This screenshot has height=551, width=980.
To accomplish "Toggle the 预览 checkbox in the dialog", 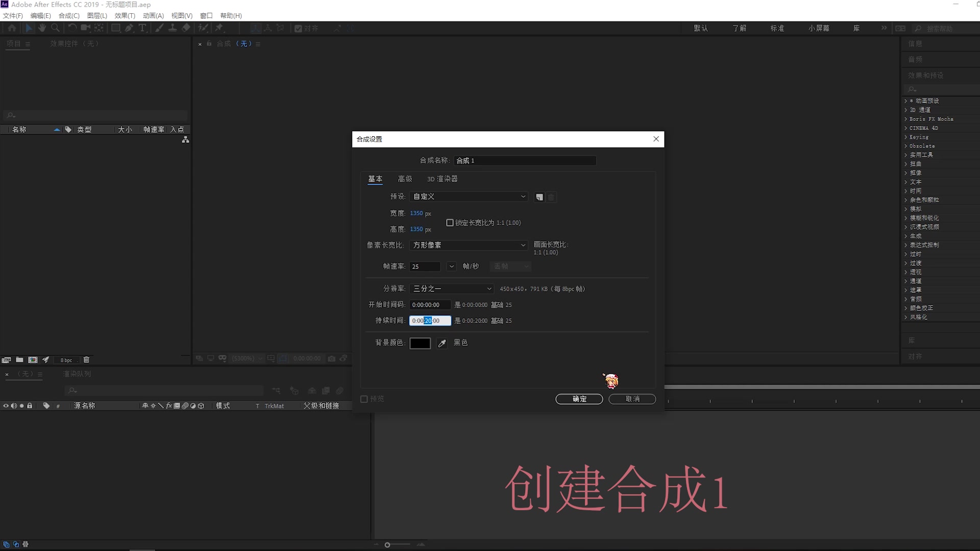I will (363, 399).
